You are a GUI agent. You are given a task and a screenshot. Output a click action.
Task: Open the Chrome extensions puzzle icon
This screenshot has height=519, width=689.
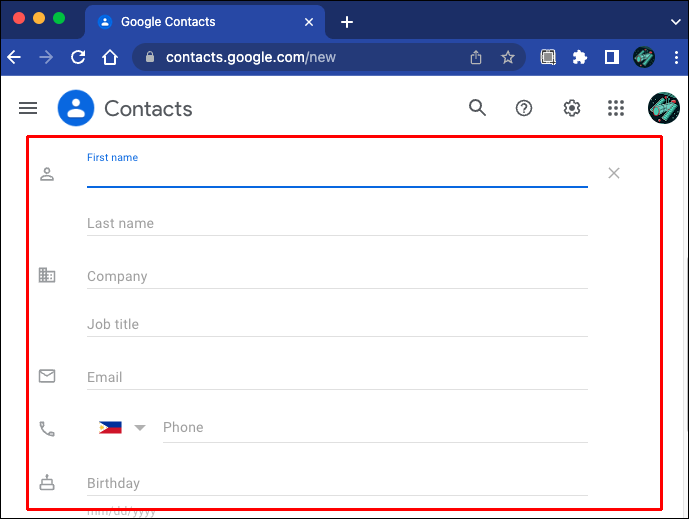pos(579,57)
